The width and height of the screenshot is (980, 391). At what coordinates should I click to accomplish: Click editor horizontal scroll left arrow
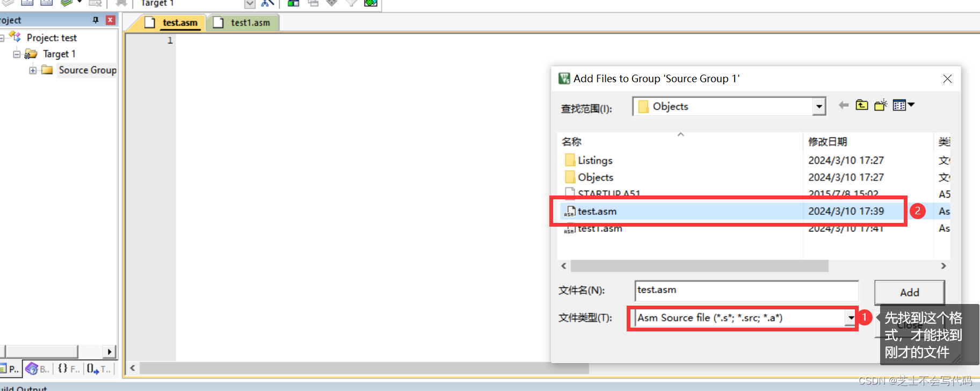(x=133, y=368)
